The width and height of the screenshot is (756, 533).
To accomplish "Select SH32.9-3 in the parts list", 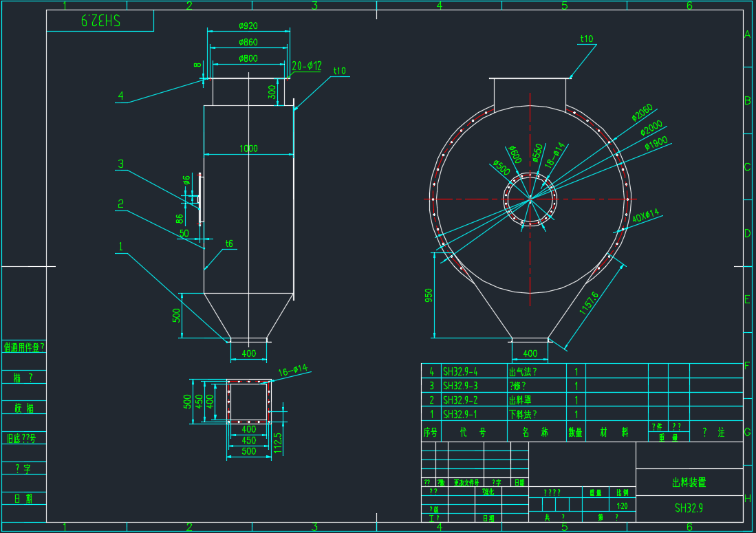I will [460, 386].
